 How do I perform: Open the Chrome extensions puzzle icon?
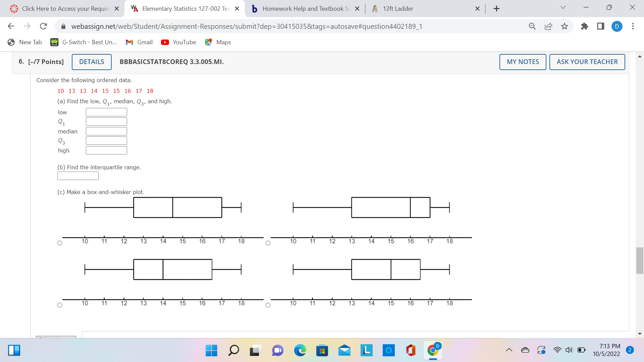click(x=585, y=26)
